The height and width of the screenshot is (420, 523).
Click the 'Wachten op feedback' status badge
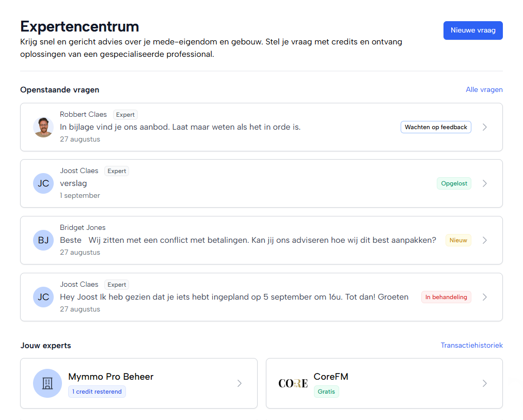click(436, 127)
